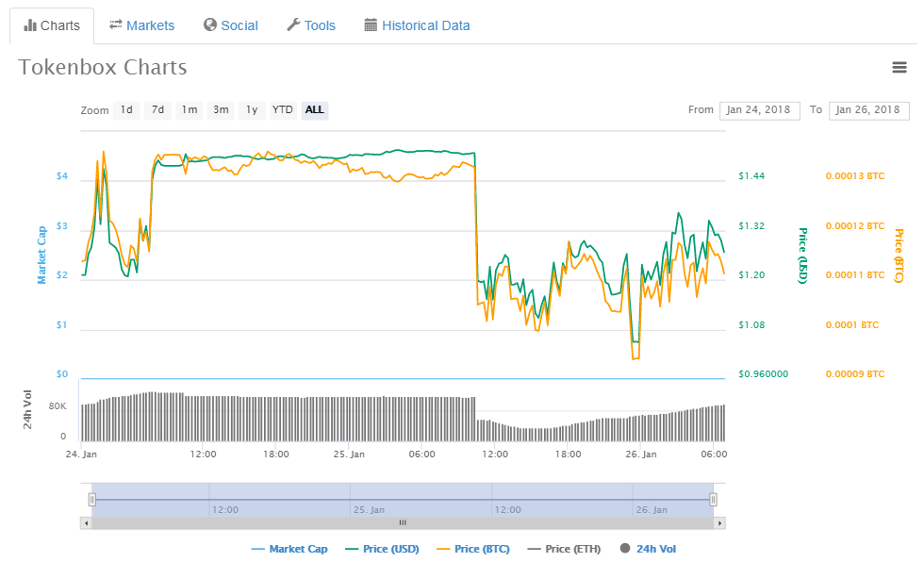The image size is (924, 562).
Task: Click the wrench icon beside Tools
Action: 293,25
